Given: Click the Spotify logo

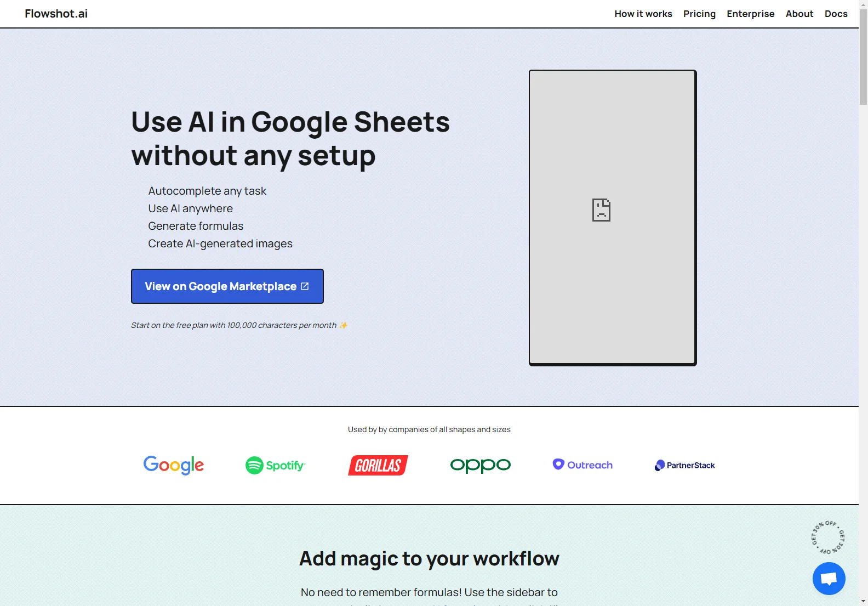Looking at the screenshot, I should (275, 466).
